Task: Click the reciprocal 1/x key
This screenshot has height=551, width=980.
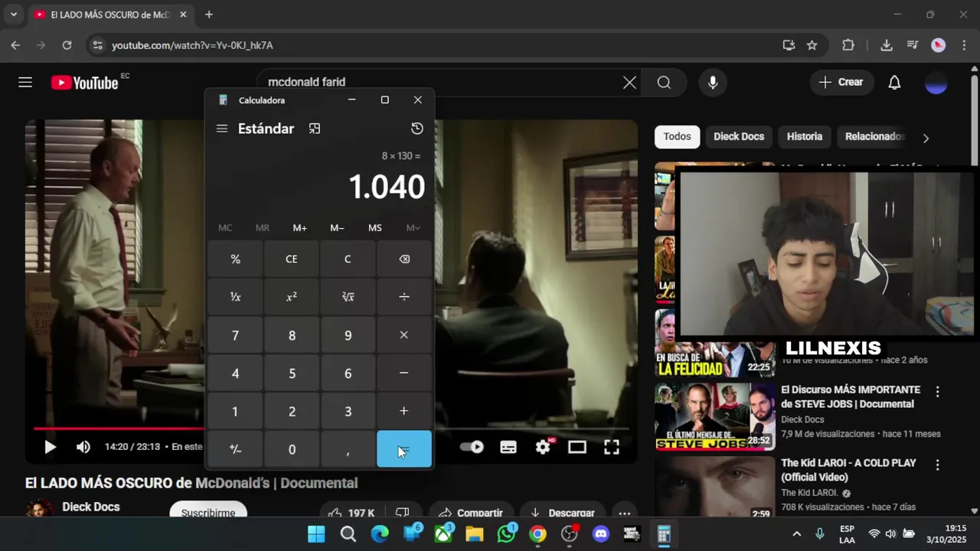Action: point(235,297)
